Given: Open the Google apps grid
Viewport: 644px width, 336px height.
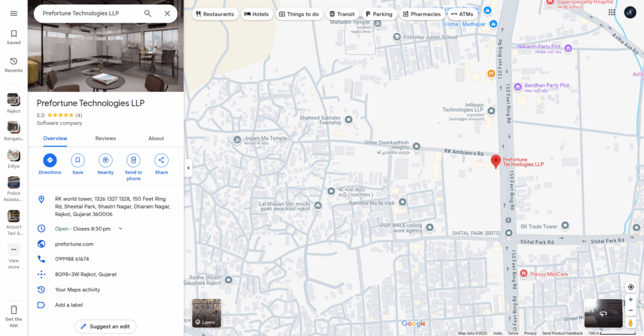Looking at the screenshot, I should pyautogui.click(x=611, y=13).
